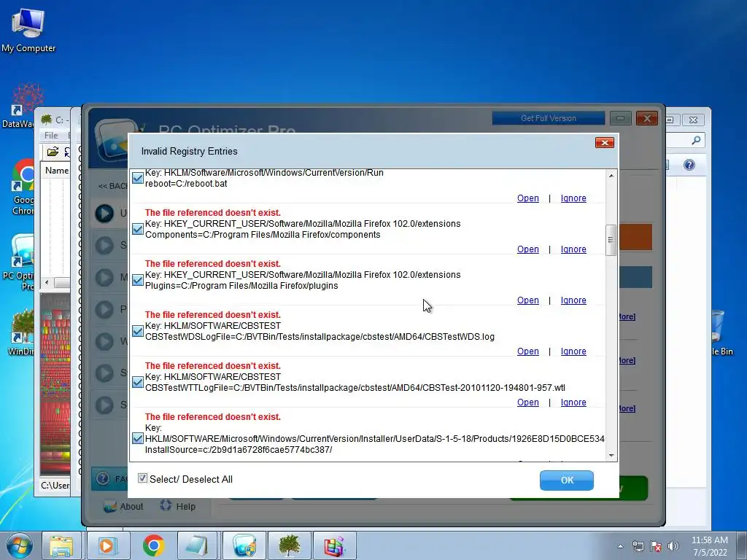Open the Firefox Components registry entry

(x=528, y=249)
